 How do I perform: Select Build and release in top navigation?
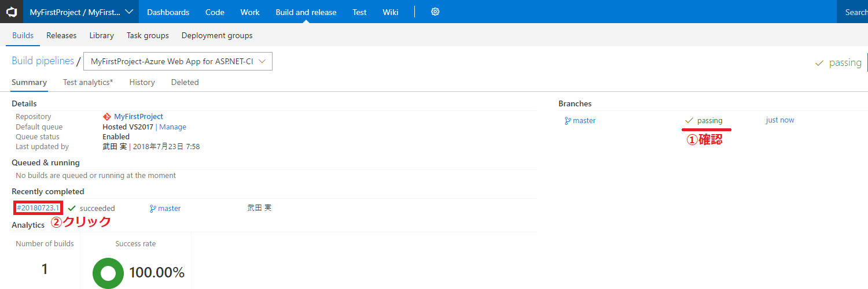coord(306,12)
